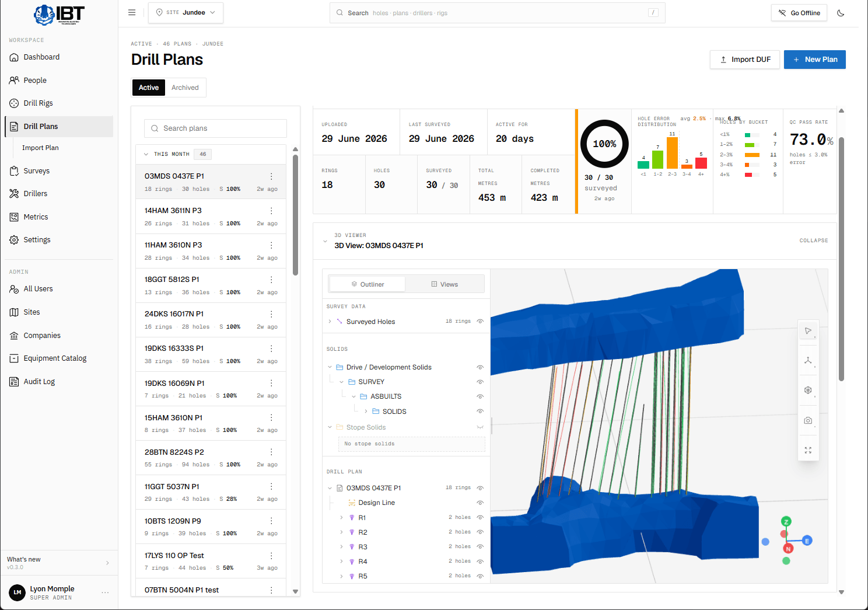Focus the global Search field
The height and width of the screenshot is (610, 868).
pyautogui.click(x=498, y=13)
